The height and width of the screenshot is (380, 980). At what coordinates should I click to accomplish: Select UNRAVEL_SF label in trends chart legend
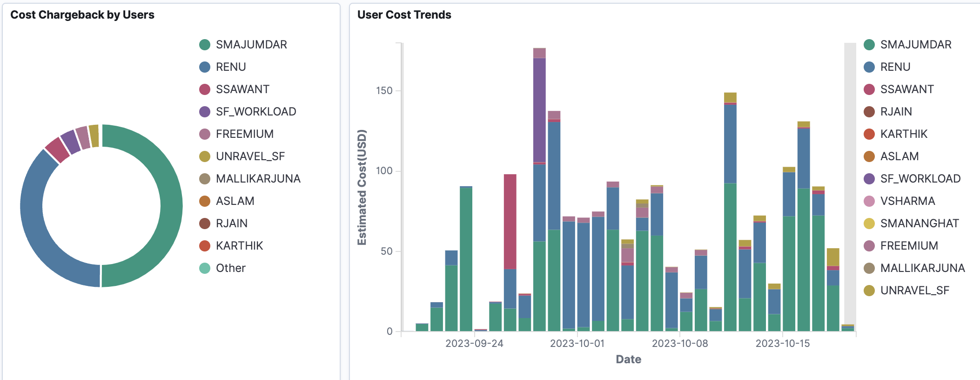[915, 291]
